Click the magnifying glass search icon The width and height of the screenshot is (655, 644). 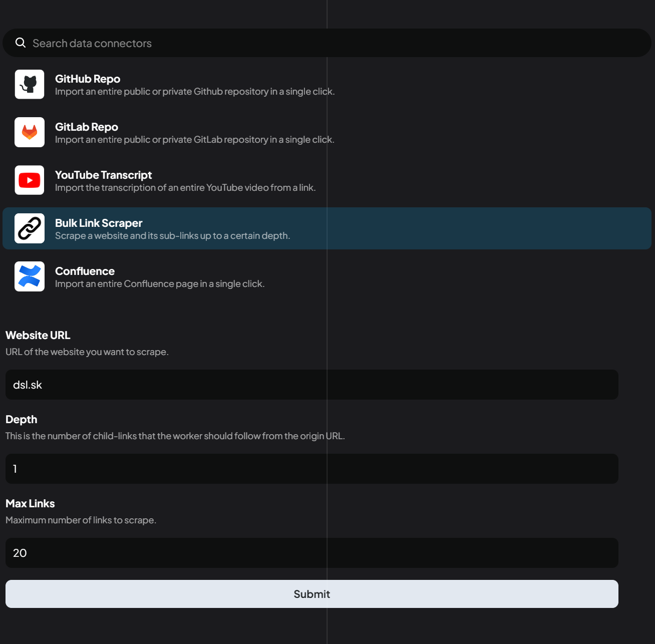coord(21,43)
